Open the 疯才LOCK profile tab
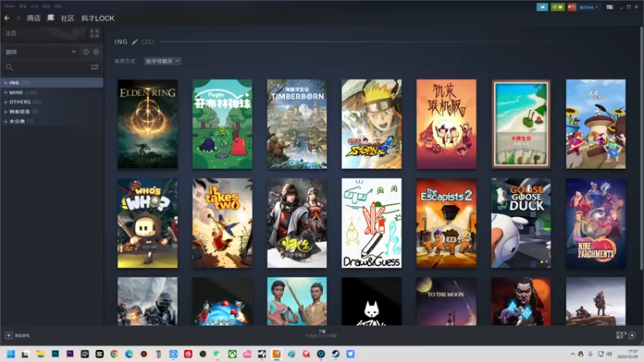This screenshot has width=644, height=362. coord(97,18)
